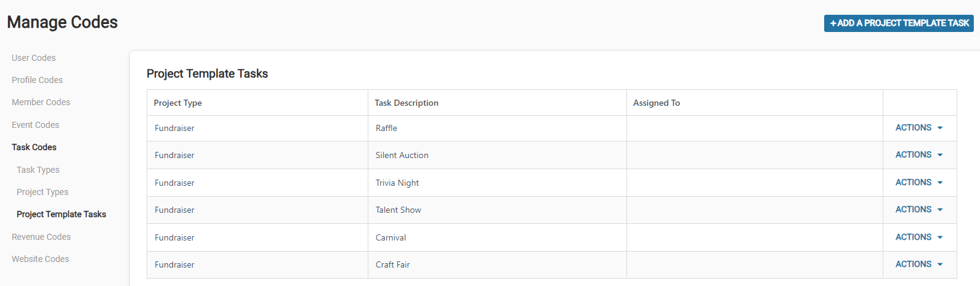Open Actions dropdown for Talent Show
Screen dimensions: 980x286
[919, 210]
